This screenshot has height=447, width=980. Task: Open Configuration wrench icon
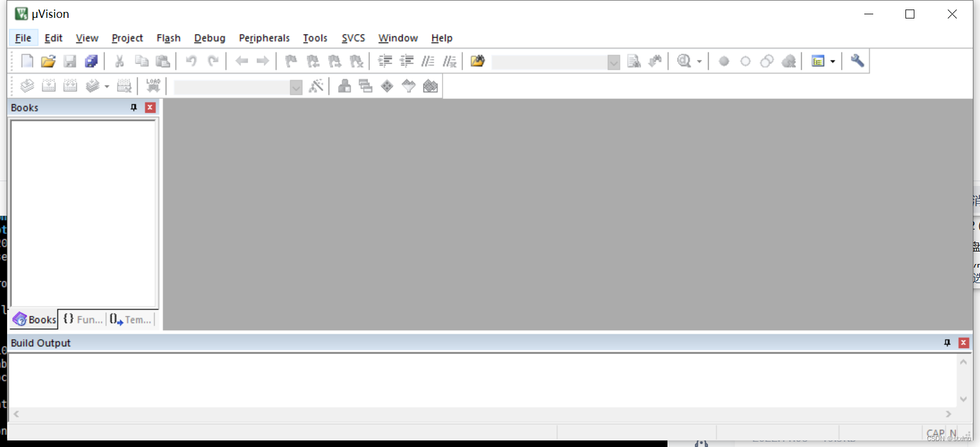(x=857, y=61)
